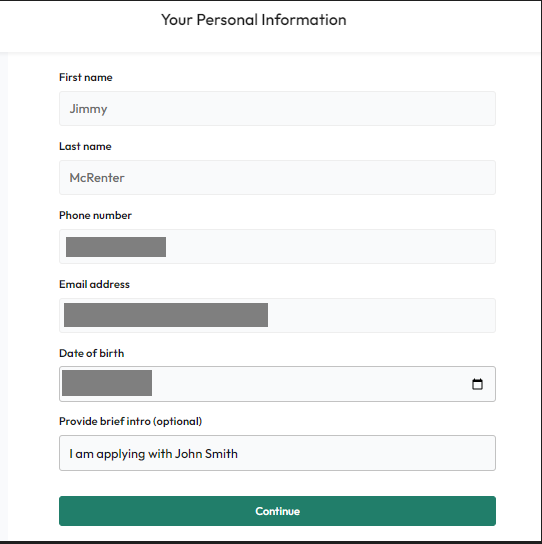The height and width of the screenshot is (544, 542).
Task: Click into the brief intro text box
Action: pyautogui.click(x=277, y=453)
